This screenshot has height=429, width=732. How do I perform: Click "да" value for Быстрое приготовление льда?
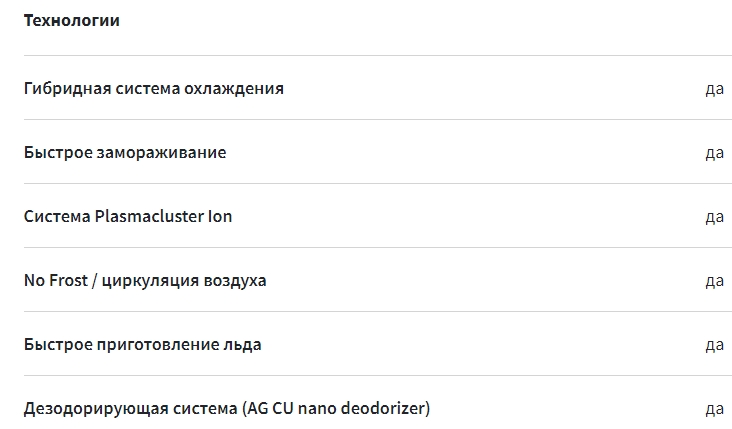coord(714,345)
